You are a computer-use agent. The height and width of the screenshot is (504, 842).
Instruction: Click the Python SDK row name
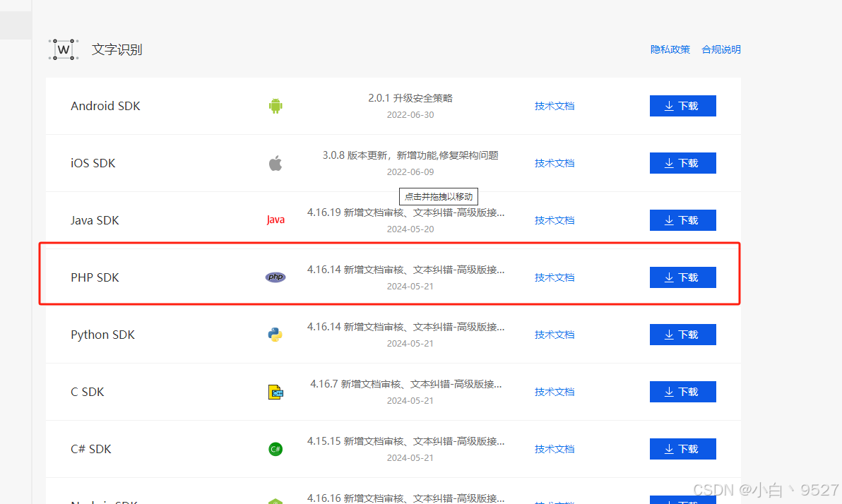click(102, 335)
